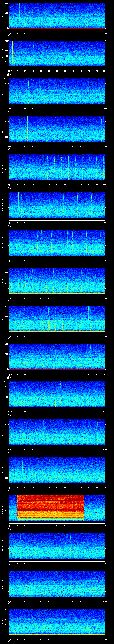
Task: Select the 13:37 spectrogram panel
Action: click(57, 243)
